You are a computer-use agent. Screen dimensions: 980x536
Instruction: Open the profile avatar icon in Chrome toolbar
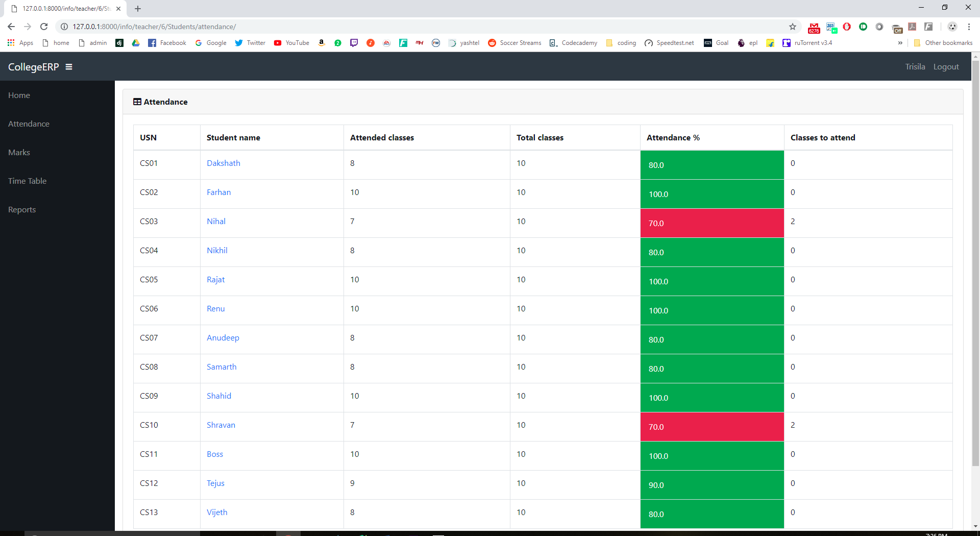[x=952, y=27]
